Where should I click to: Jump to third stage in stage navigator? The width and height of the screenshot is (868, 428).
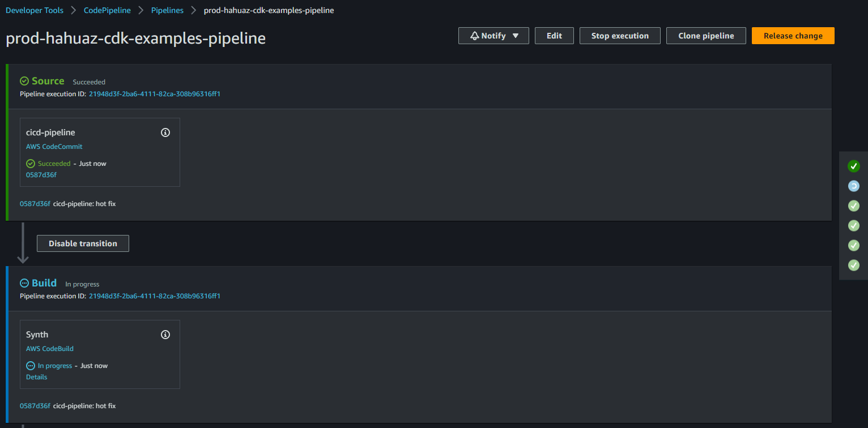[854, 206]
